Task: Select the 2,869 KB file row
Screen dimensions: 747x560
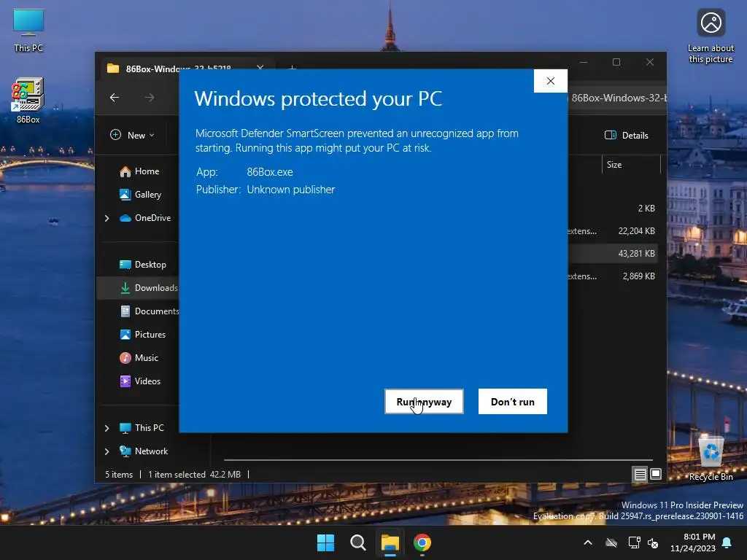Action: point(613,276)
